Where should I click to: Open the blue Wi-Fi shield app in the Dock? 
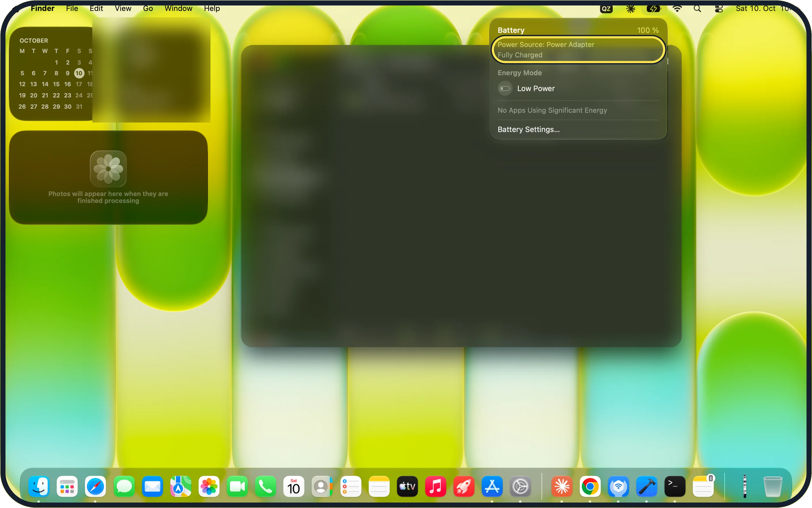click(618, 486)
